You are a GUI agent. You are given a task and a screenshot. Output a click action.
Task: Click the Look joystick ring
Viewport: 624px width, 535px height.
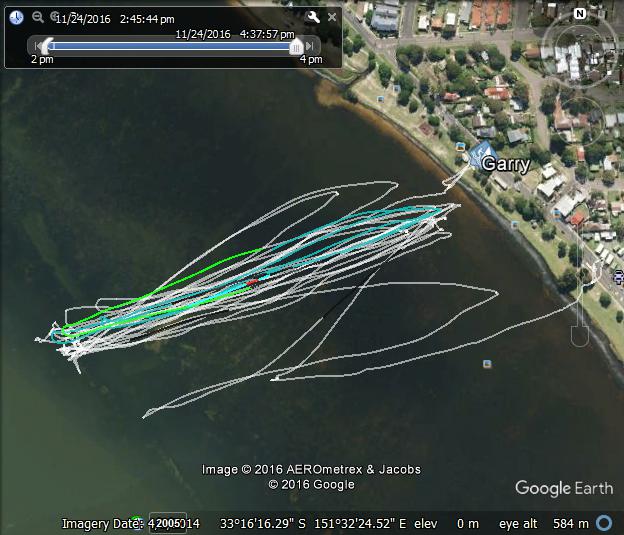(x=579, y=51)
